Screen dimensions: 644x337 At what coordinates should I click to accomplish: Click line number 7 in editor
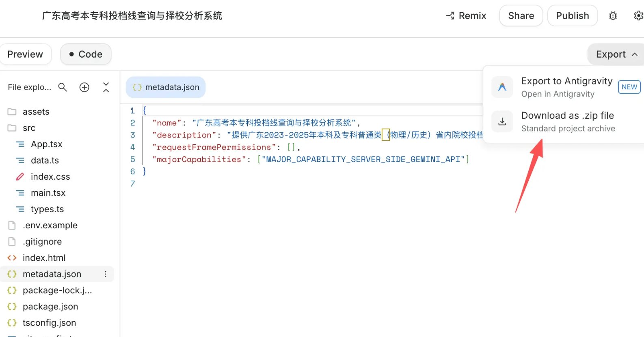pos(132,184)
